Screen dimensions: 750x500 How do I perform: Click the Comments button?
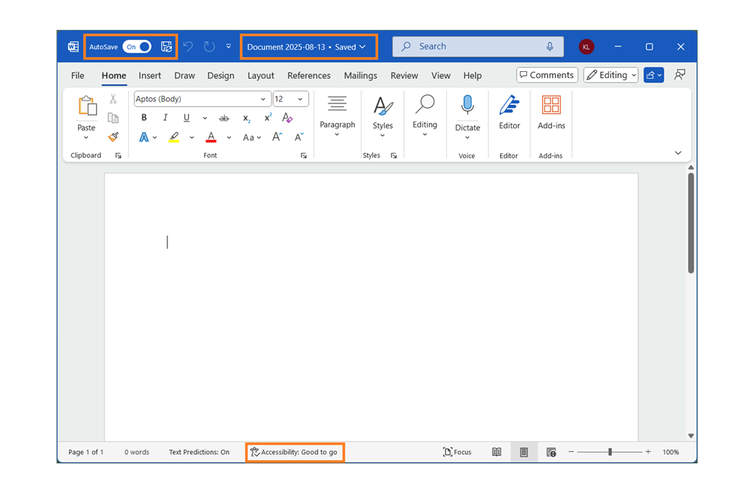coord(547,75)
